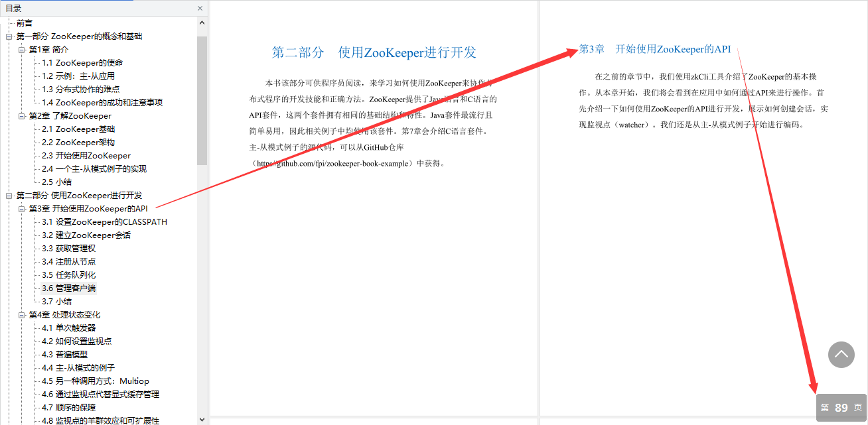Go to 1.2 示例：主-从应用
The height and width of the screenshot is (425, 868).
pyautogui.click(x=78, y=76)
